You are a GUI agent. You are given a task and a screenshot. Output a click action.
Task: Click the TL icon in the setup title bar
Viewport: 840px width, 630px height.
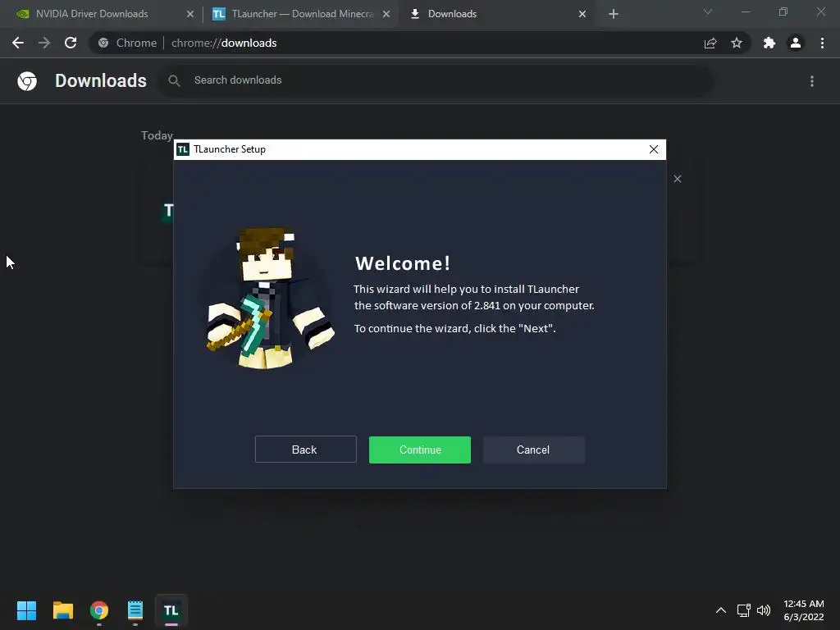183,149
